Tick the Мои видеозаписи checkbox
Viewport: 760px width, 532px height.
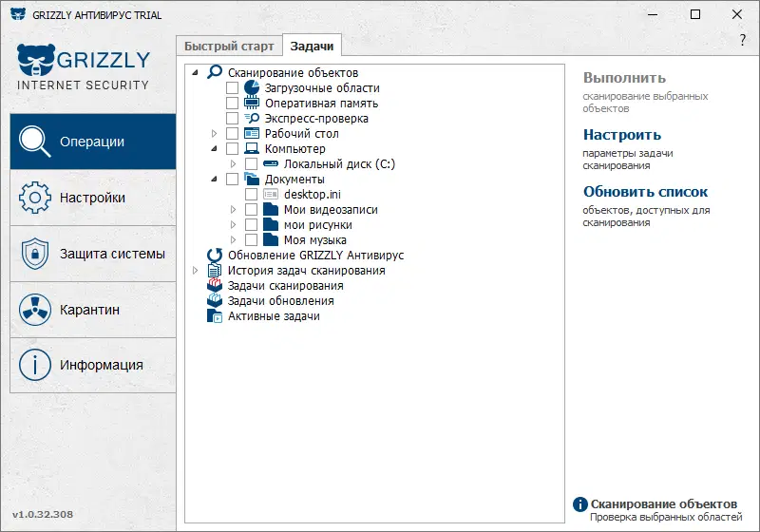tap(251, 209)
